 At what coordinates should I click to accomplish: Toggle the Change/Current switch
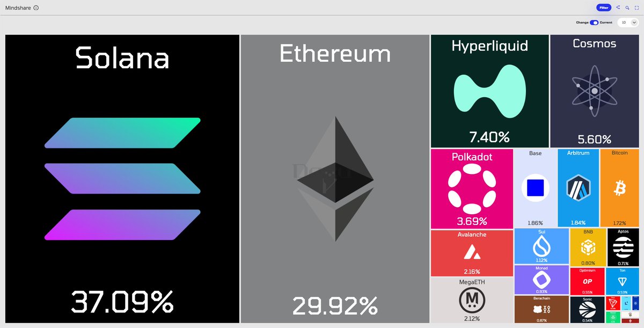coord(594,23)
